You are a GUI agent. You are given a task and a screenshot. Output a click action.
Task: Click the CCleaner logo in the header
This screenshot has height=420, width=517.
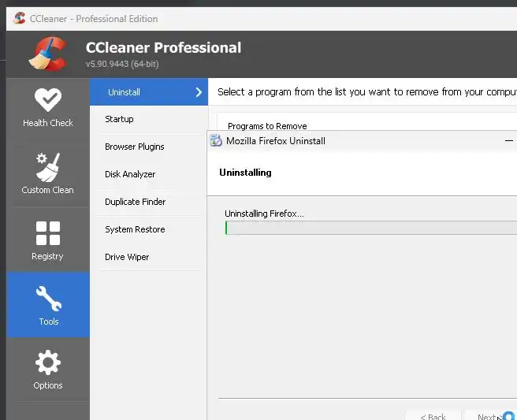tap(48, 54)
